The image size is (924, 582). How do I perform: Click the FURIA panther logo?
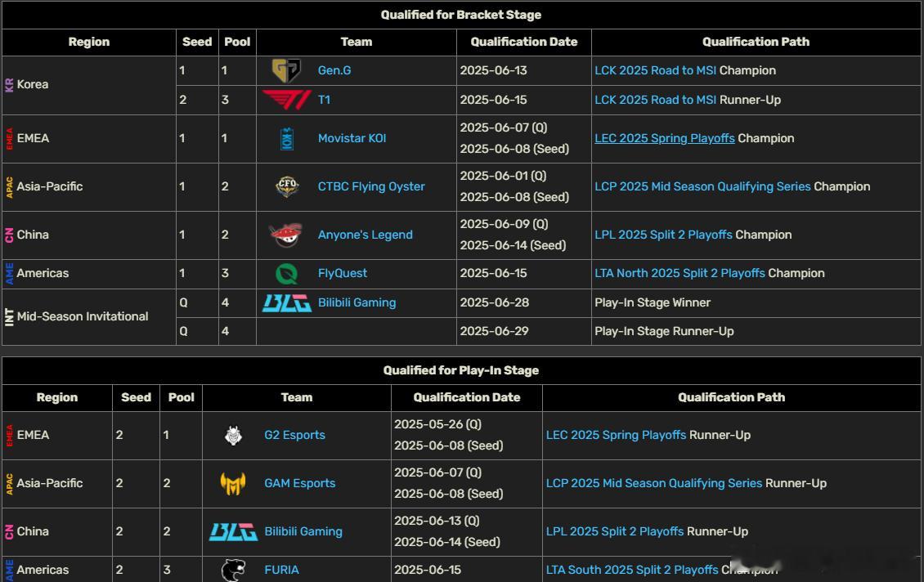point(233,571)
